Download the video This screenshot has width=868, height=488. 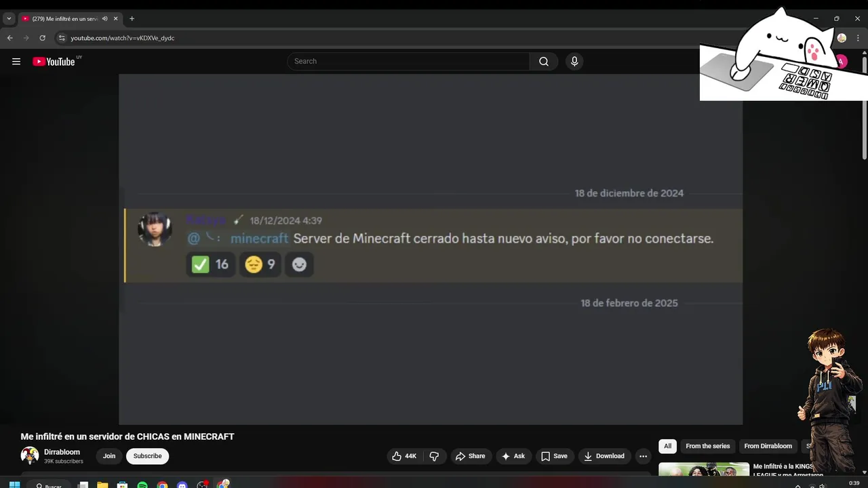pos(604,456)
